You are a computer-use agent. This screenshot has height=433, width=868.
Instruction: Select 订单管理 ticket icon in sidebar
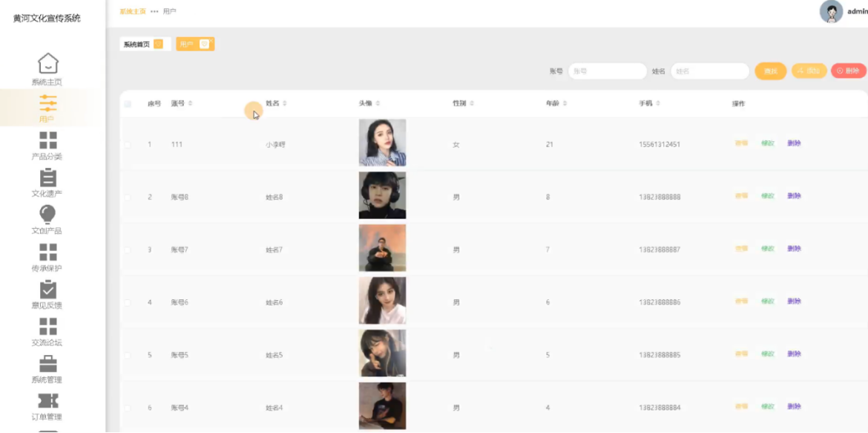[x=48, y=401]
